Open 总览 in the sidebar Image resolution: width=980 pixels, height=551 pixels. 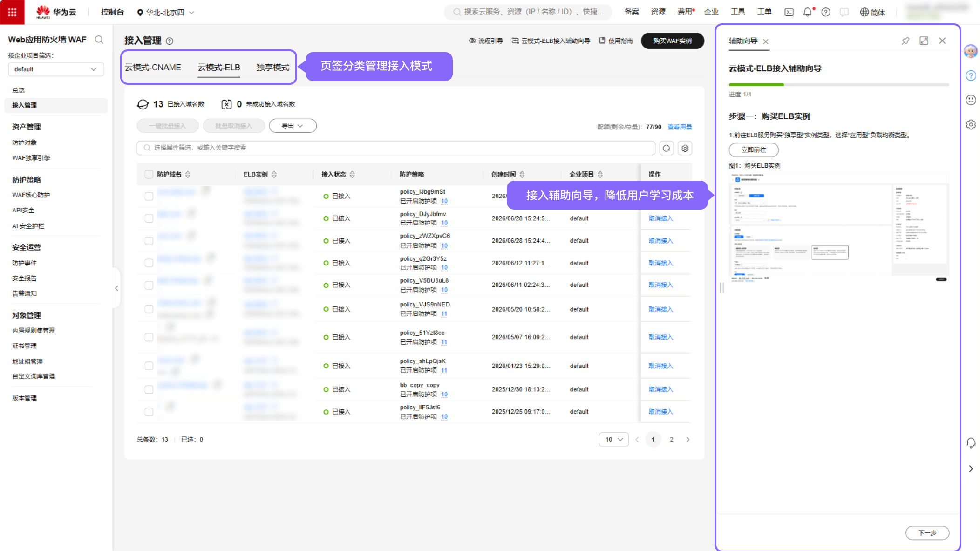click(x=19, y=90)
